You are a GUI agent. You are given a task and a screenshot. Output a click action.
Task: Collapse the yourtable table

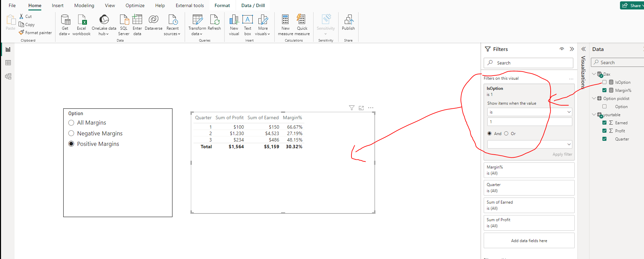point(594,114)
